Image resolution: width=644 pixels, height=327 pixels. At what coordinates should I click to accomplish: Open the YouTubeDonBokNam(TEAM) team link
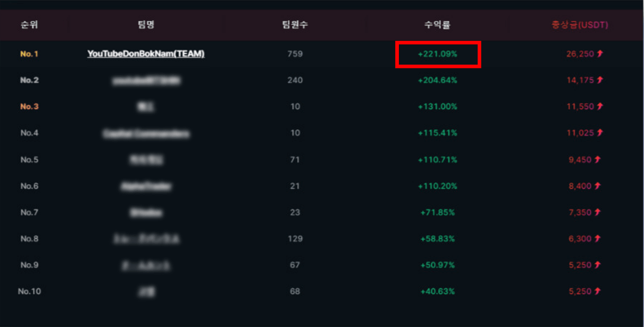pos(146,54)
